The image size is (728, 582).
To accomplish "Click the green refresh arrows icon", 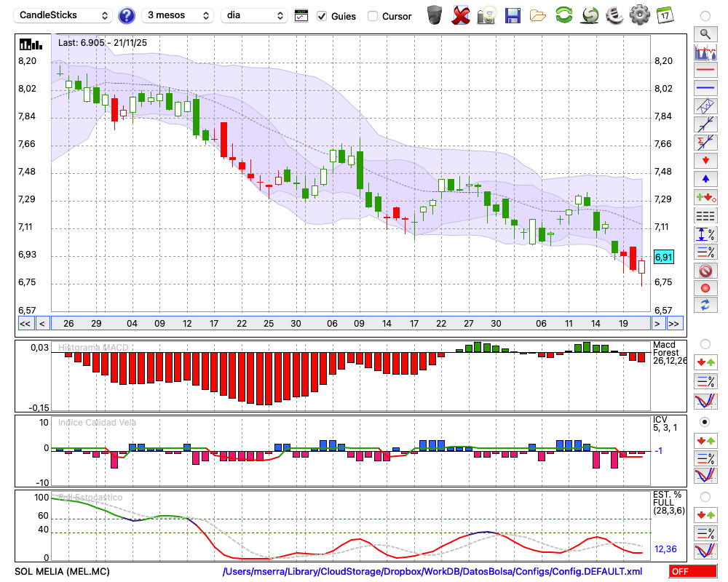I will pos(563,15).
